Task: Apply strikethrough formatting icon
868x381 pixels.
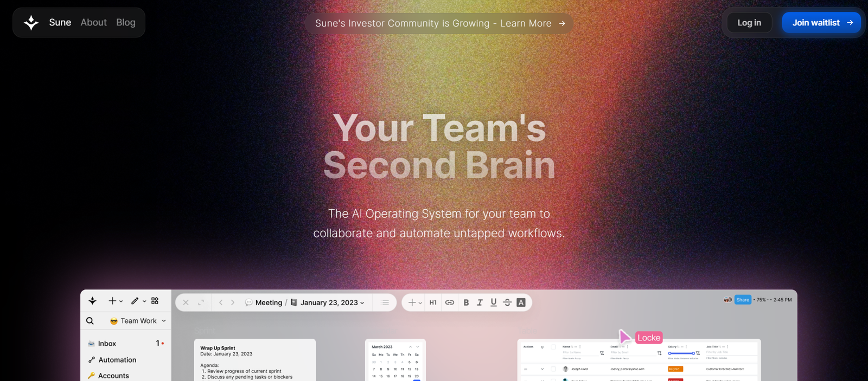Action: 507,302
